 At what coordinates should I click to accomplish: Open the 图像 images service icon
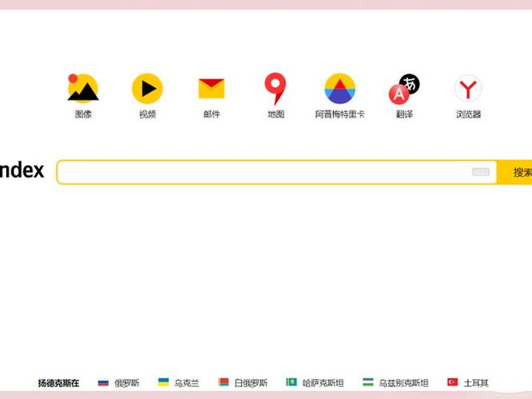coord(82,88)
